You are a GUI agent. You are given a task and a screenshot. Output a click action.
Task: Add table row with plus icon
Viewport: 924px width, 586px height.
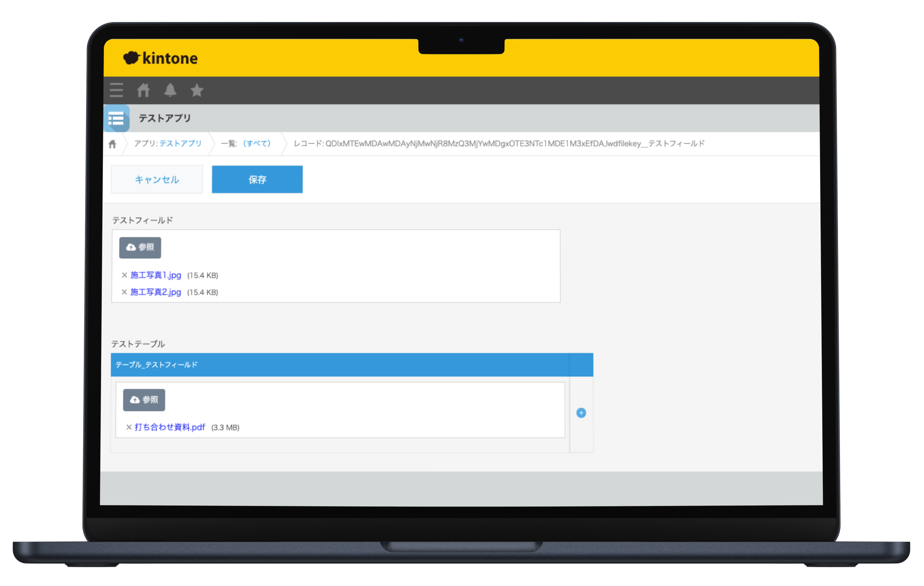581,413
